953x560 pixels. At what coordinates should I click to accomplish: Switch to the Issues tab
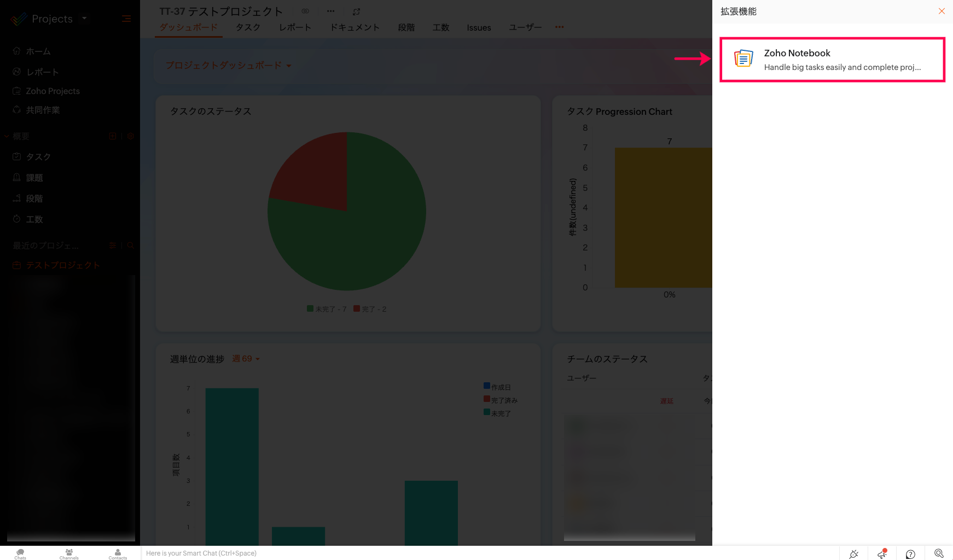click(479, 28)
